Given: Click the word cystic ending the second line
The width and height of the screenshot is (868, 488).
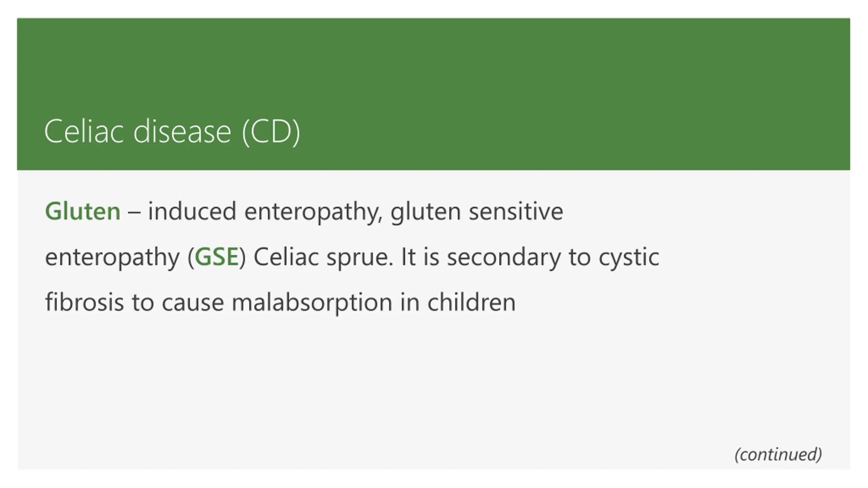Looking at the screenshot, I should [629, 258].
